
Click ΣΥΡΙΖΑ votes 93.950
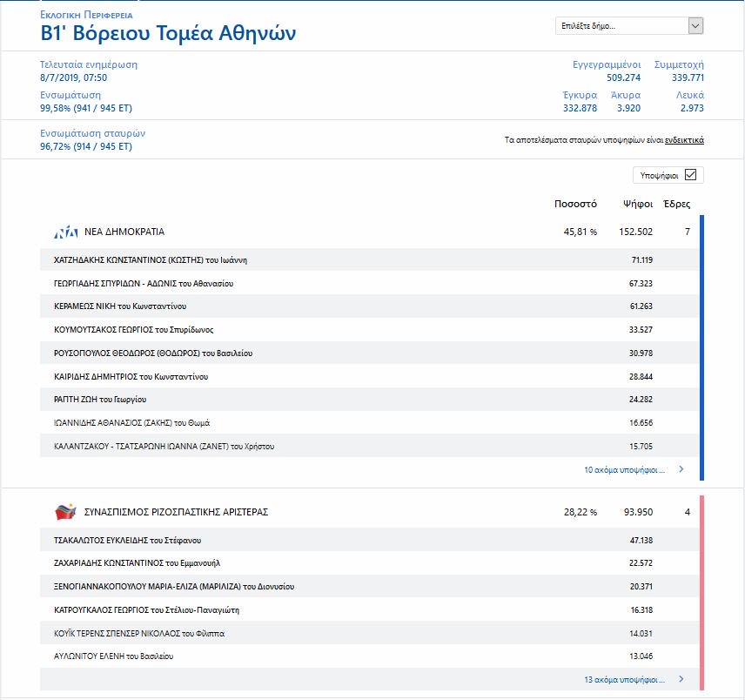click(x=638, y=512)
